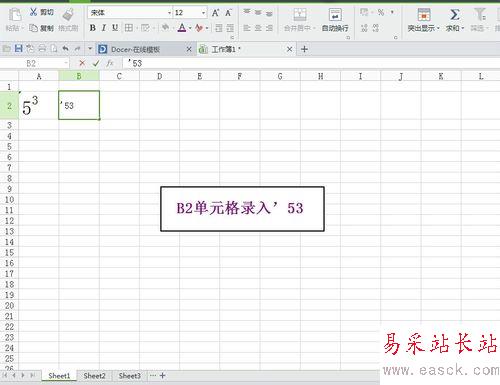The image size is (500, 385).
Task: Cancel the entry with the red X
Action: (x=82, y=63)
